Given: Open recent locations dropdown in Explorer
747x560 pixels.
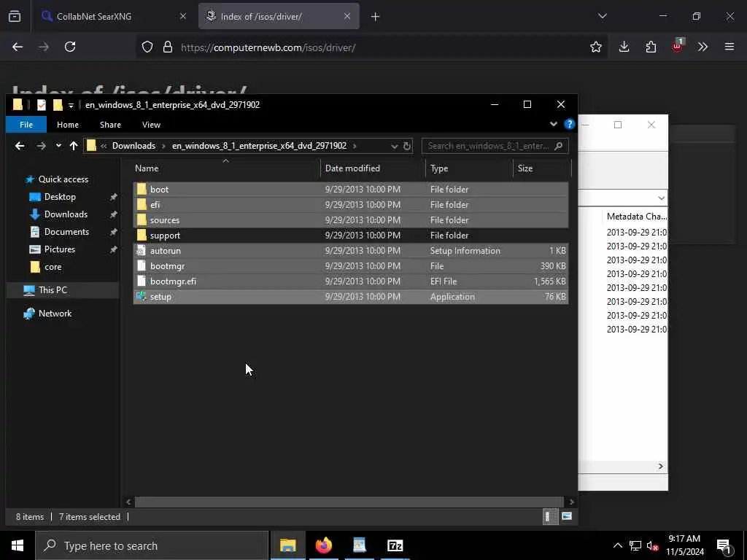Looking at the screenshot, I should click(x=58, y=146).
